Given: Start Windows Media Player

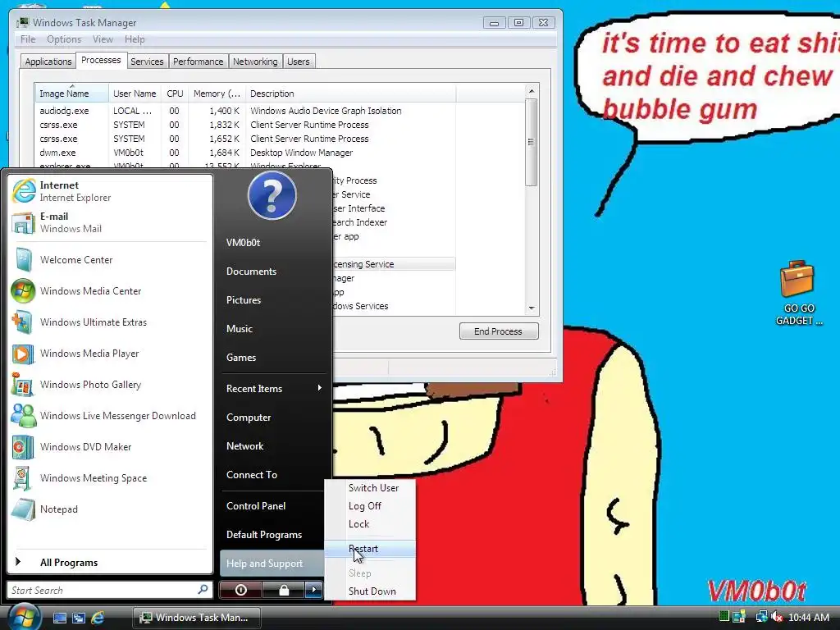Looking at the screenshot, I should pos(110,354).
